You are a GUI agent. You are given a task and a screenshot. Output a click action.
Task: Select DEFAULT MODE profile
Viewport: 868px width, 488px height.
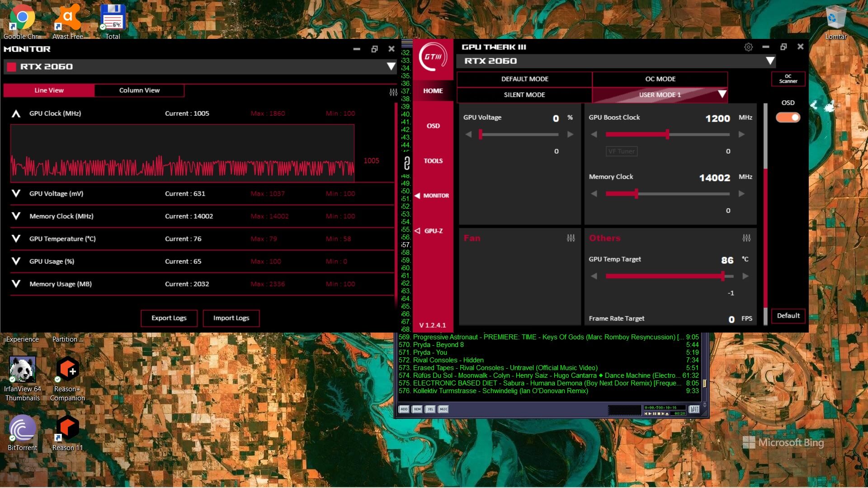point(524,79)
